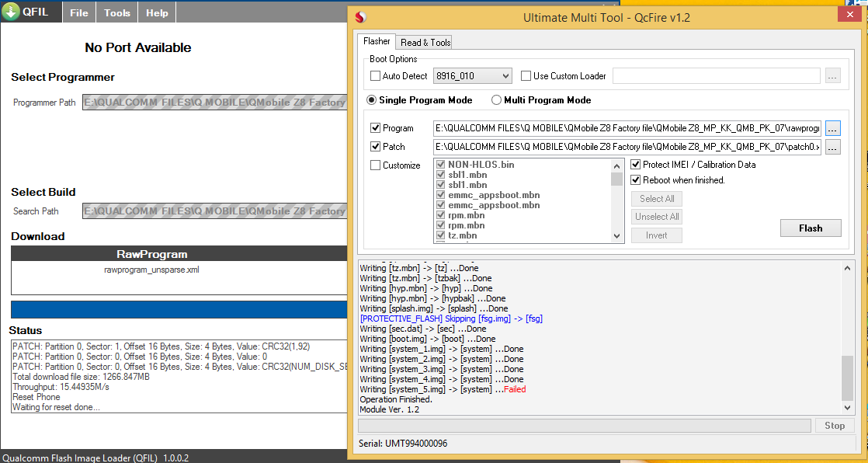Click file list scroll up arrow
The width and height of the screenshot is (868, 463).
click(x=617, y=165)
